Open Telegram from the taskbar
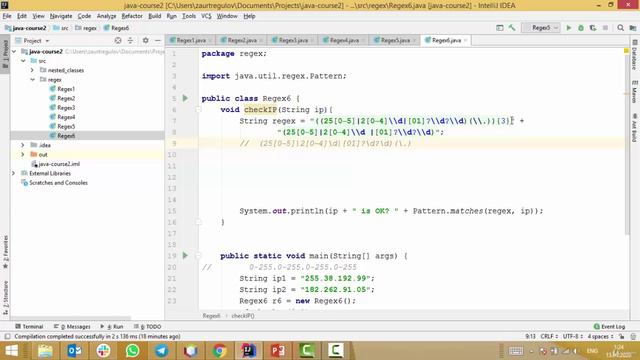Screen dimensions: 640x360 point(161,351)
